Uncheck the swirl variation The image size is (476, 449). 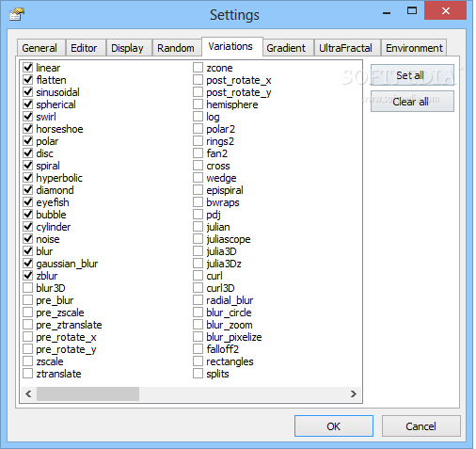point(28,116)
